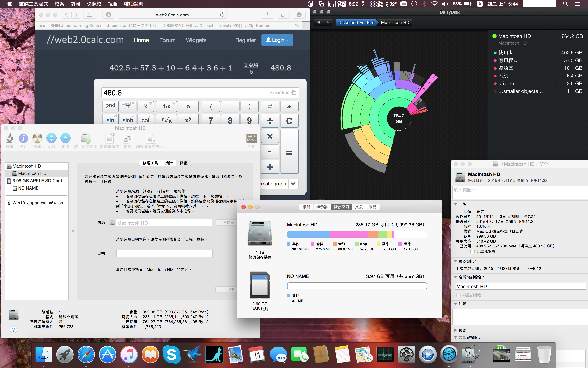Screen dimensions: 588x368
Task: Open the Login dropdown on web2.0calc
Action: pyautogui.click(x=277, y=40)
